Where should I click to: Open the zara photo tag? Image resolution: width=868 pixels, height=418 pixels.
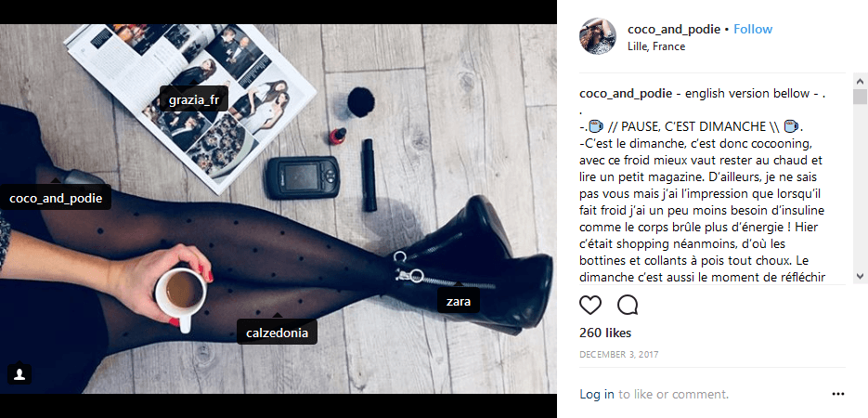tap(459, 302)
